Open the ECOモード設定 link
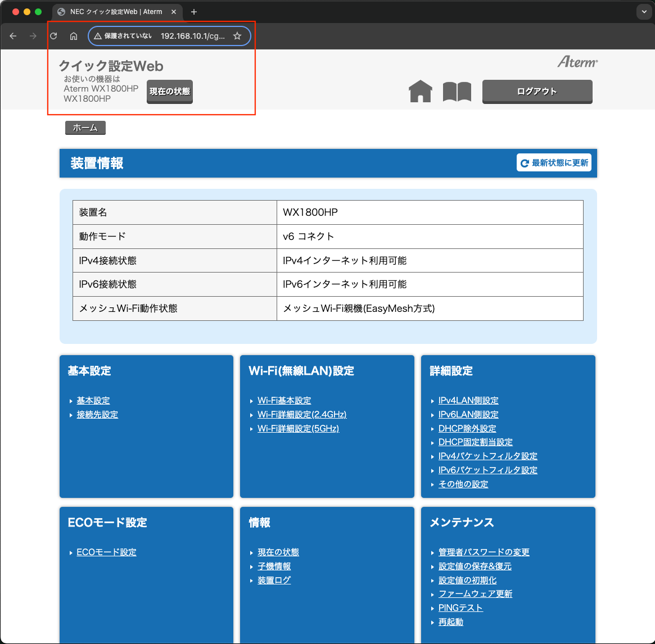 [x=106, y=552]
